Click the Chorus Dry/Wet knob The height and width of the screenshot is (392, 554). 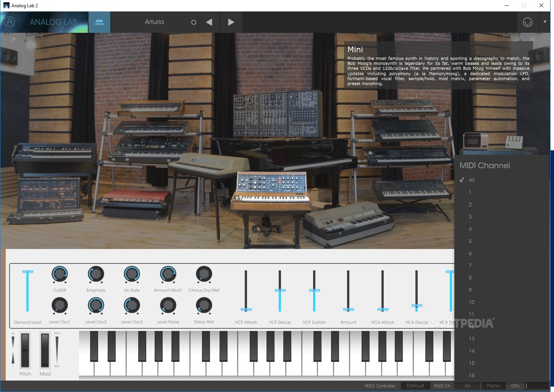[x=204, y=274]
